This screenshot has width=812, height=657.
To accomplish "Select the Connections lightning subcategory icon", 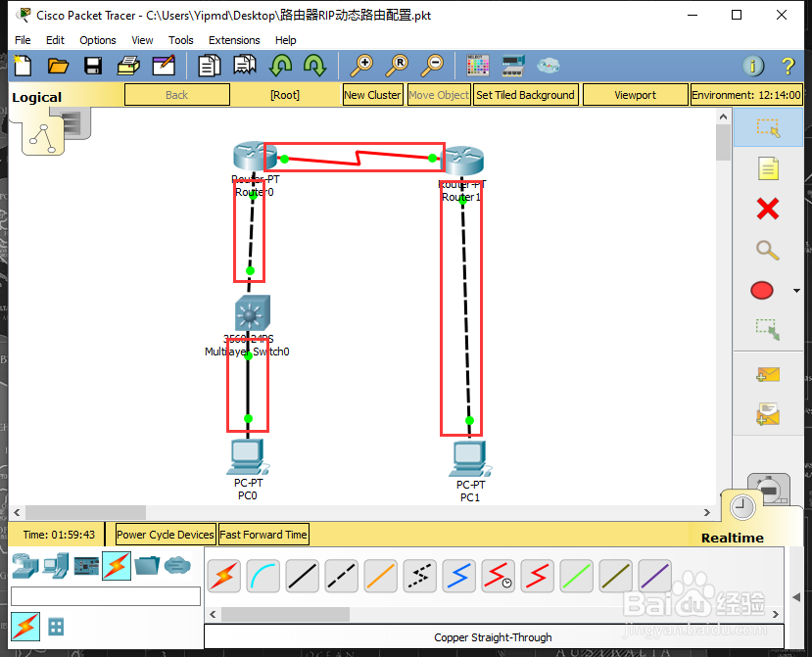I will coord(25,627).
